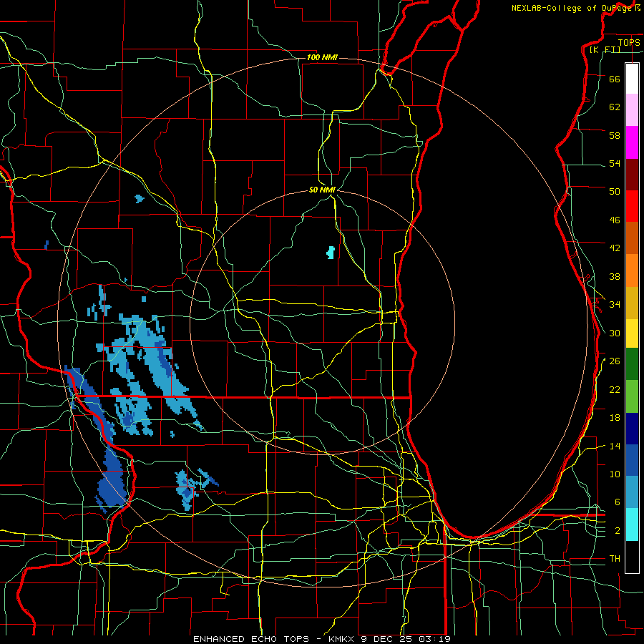This screenshot has height=644, width=644.
Task: Select the gold legend swatch
Action: tap(632, 303)
